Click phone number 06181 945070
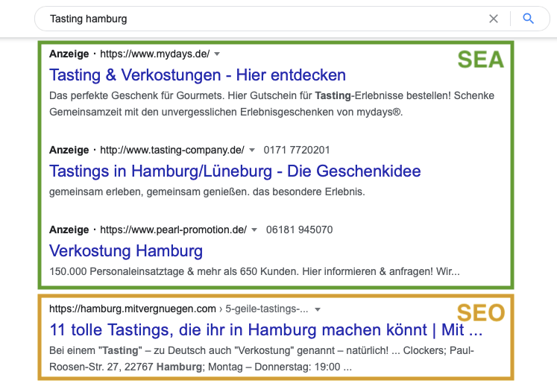 coord(299,230)
